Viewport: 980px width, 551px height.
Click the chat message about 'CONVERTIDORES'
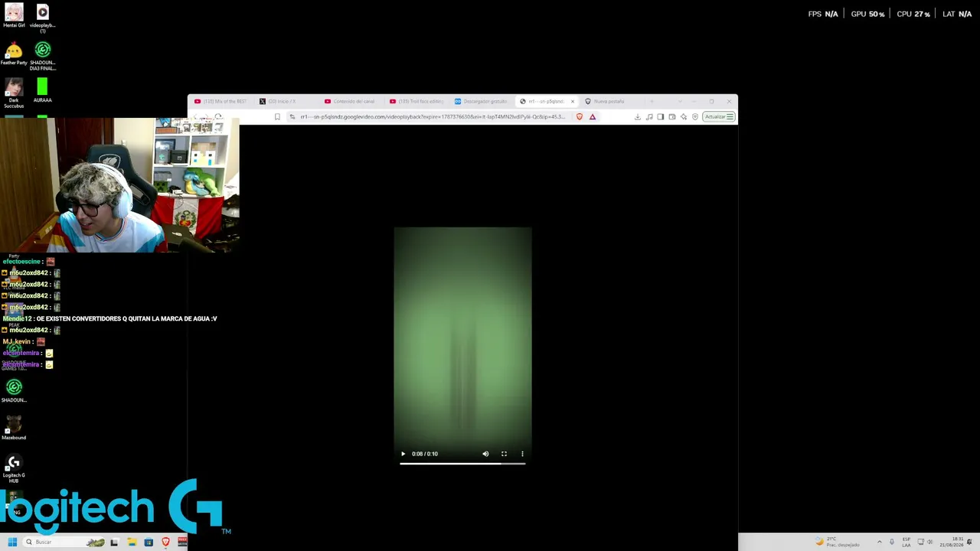tap(110, 318)
